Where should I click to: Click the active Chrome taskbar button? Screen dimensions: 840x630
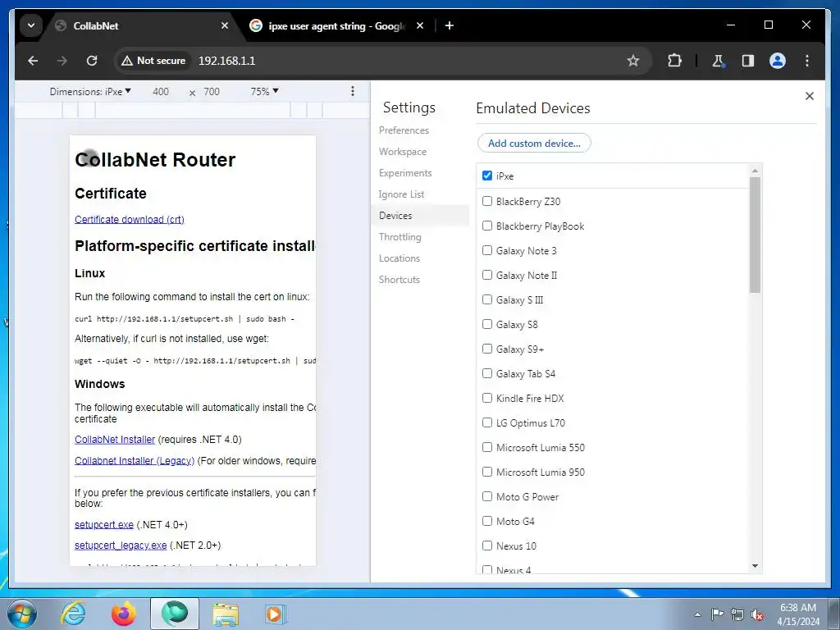(175, 614)
